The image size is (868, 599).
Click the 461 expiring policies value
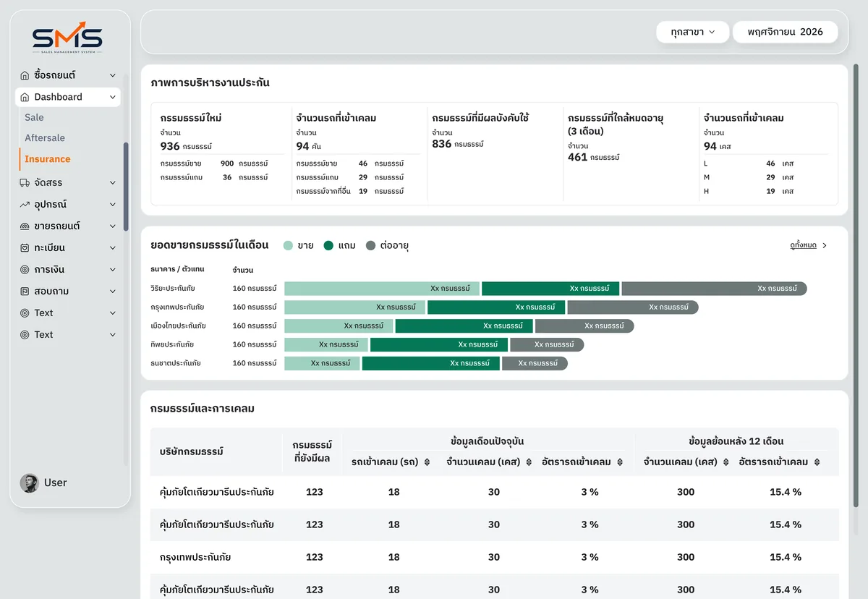[577, 157]
